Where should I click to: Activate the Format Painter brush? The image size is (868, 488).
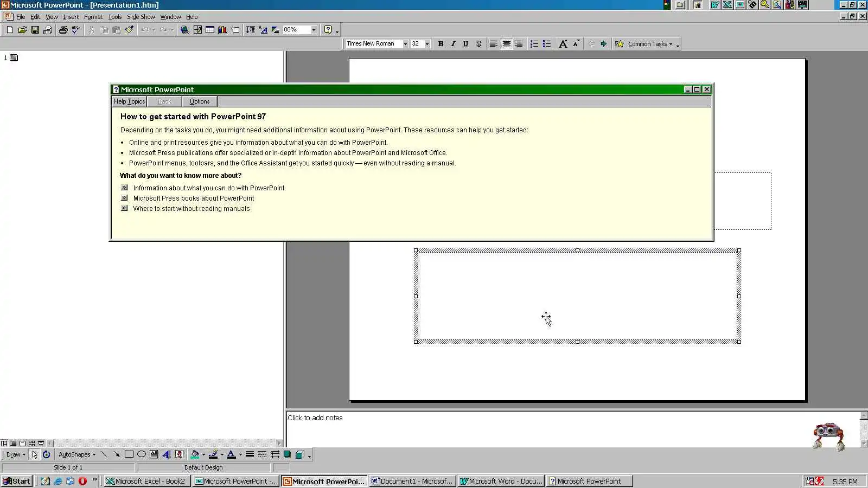pyautogui.click(x=129, y=30)
